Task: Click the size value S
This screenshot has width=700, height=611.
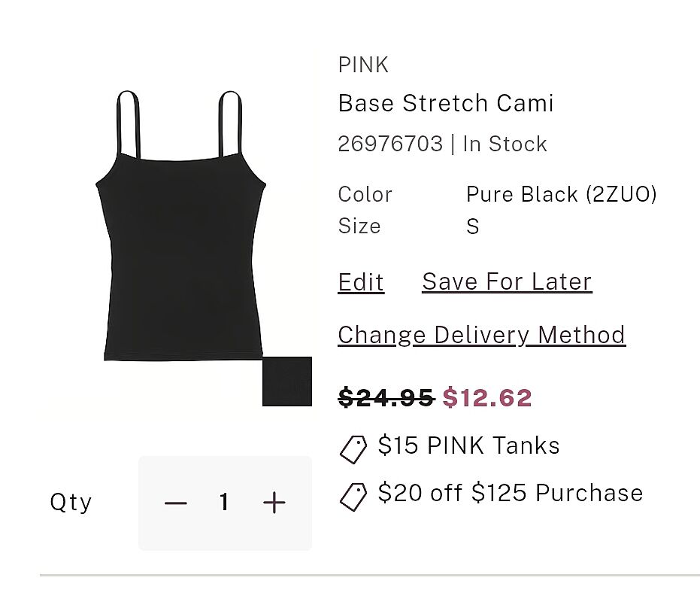Action: [472, 226]
